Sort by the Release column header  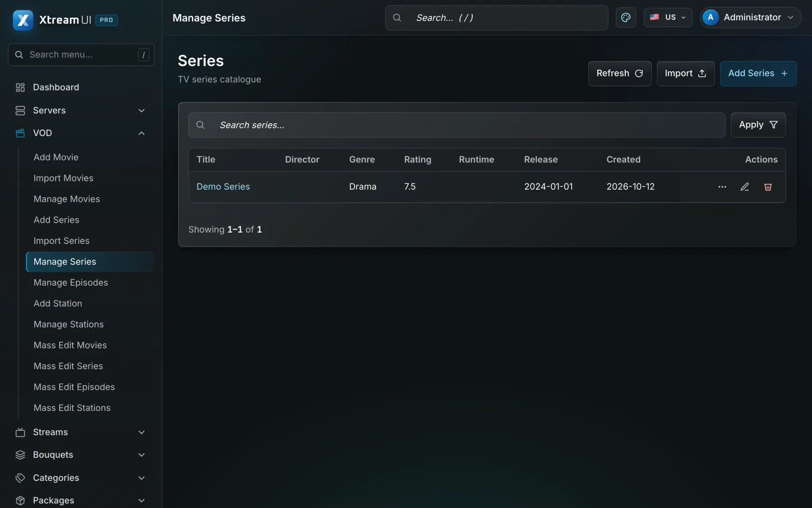pyautogui.click(x=541, y=159)
